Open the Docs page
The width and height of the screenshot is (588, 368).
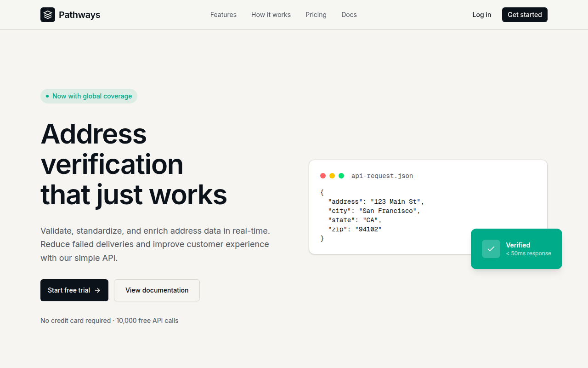pyautogui.click(x=349, y=15)
